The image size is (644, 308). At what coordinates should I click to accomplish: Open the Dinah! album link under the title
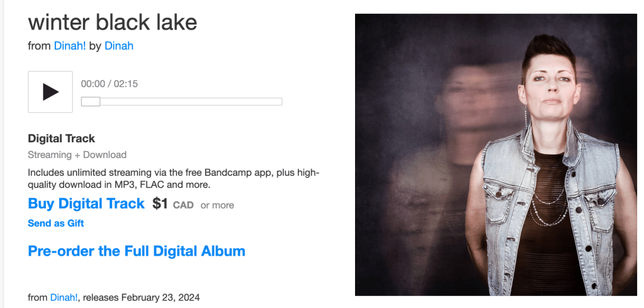click(x=70, y=45)
